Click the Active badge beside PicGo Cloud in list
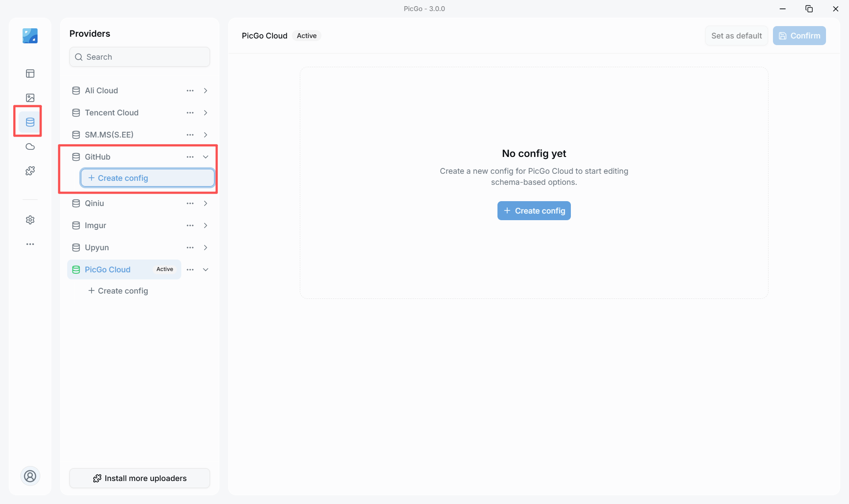 [165, 269]
